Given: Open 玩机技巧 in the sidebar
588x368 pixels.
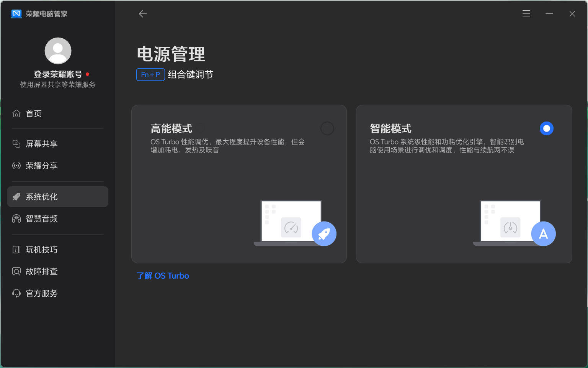Looking at the screenshot, I should point(58,250).
